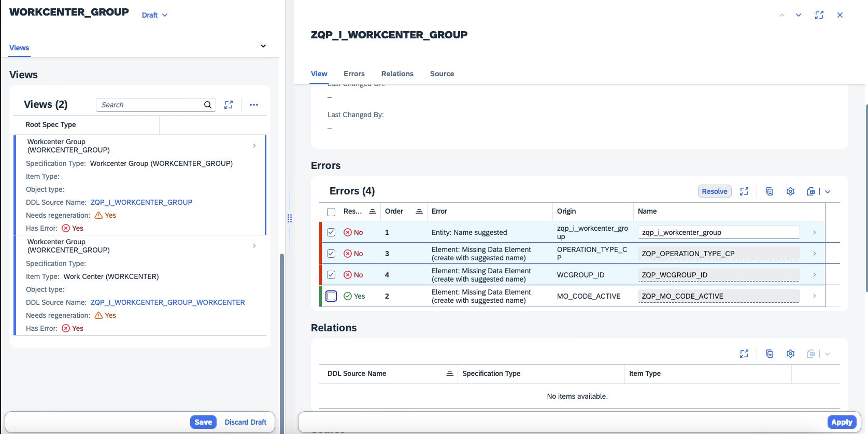Open ZQP_I_WORKCENTER_GROUP_WORKCENTER link
868x434 pixels.
[x=168, y=302]
